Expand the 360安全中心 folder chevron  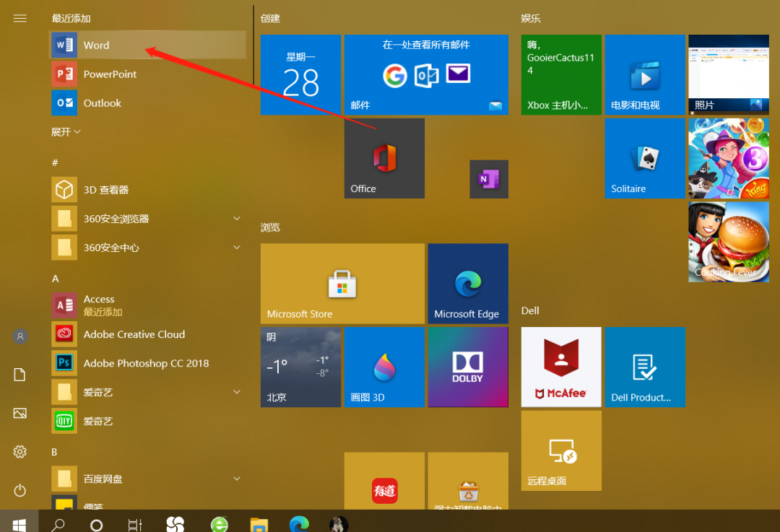[237, 247]
